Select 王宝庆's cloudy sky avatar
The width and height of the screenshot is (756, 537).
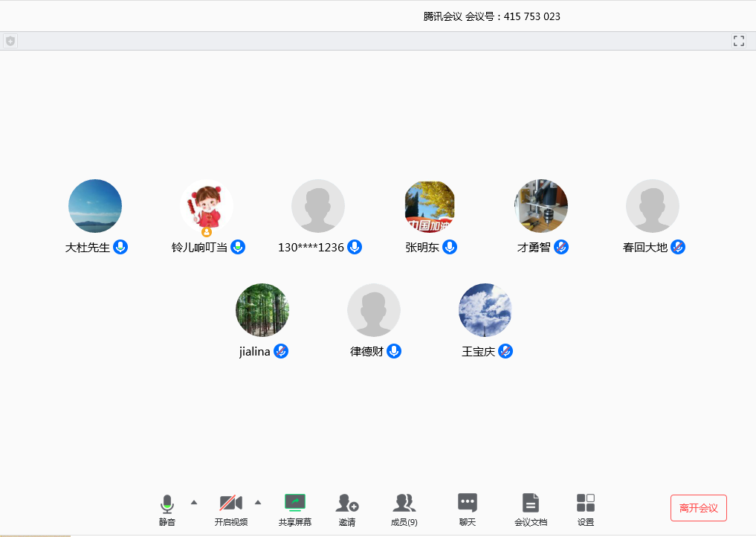click(x=485, y=309)
